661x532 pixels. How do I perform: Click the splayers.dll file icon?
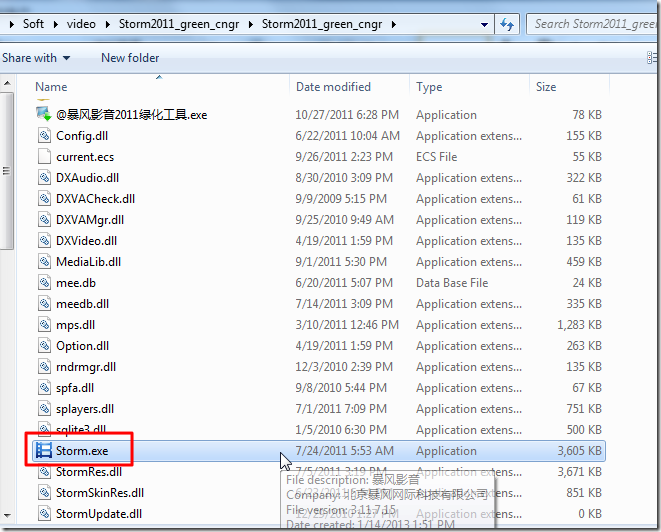[x=44, y=409]
